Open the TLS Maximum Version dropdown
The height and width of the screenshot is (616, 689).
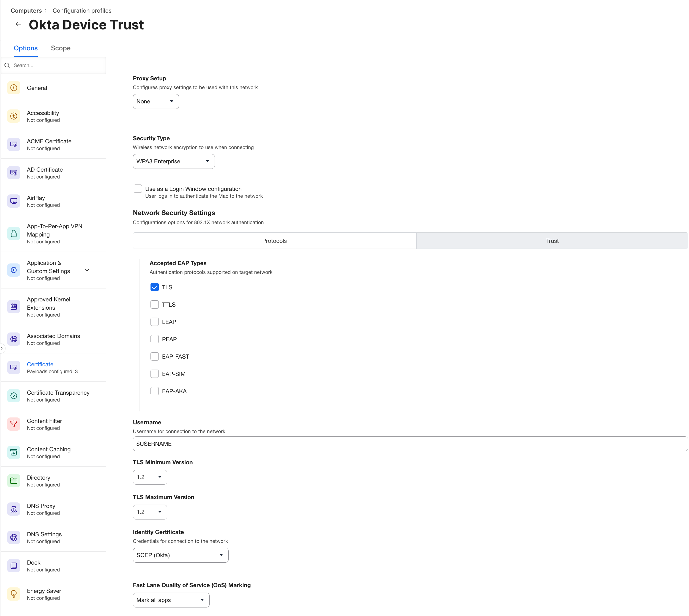[x=150, y=512]
